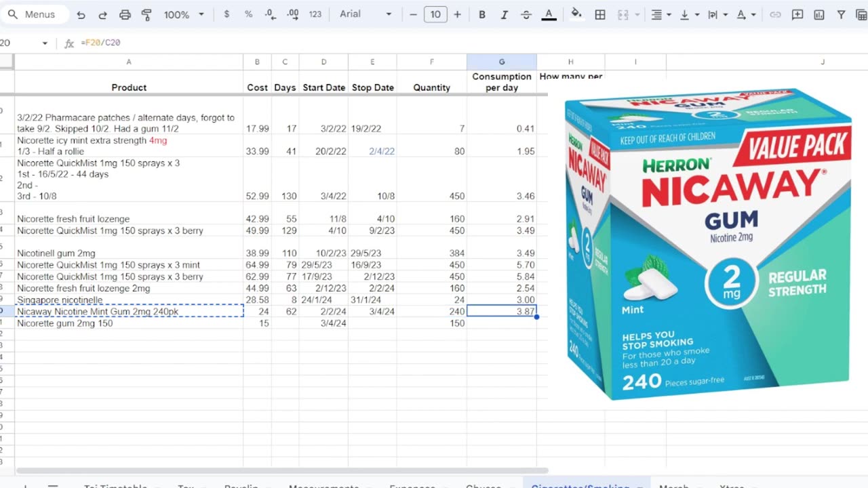
Task: Insert a chart
Action: tap(819, 14)
